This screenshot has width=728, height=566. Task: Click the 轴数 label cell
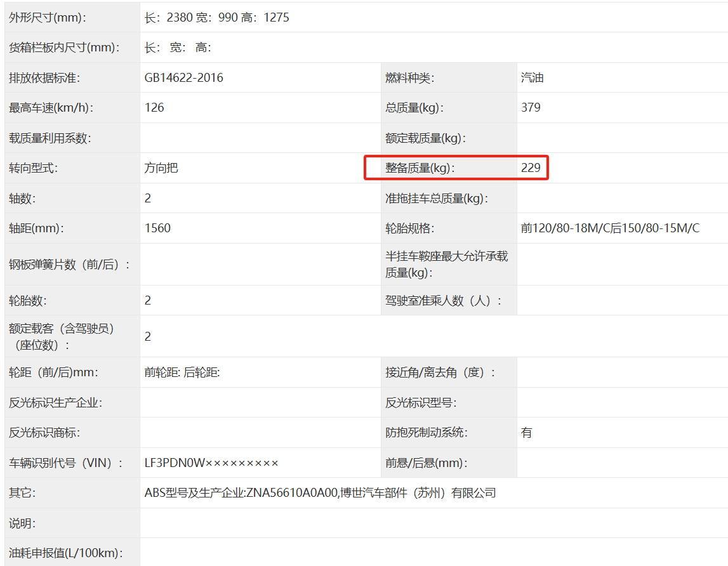[22, 199]
